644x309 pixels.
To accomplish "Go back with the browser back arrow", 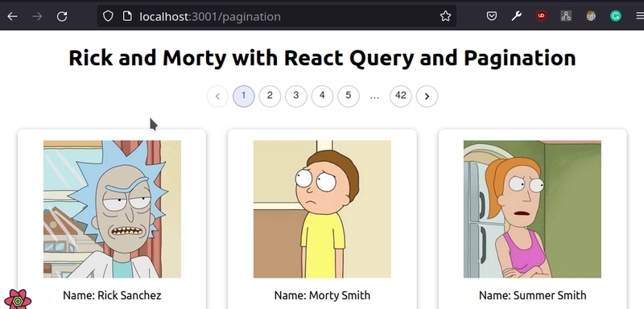I will click(12, 16).
